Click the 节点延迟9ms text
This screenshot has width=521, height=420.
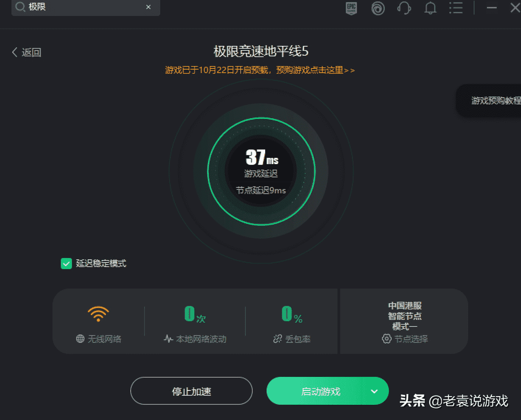pos(261,190)
